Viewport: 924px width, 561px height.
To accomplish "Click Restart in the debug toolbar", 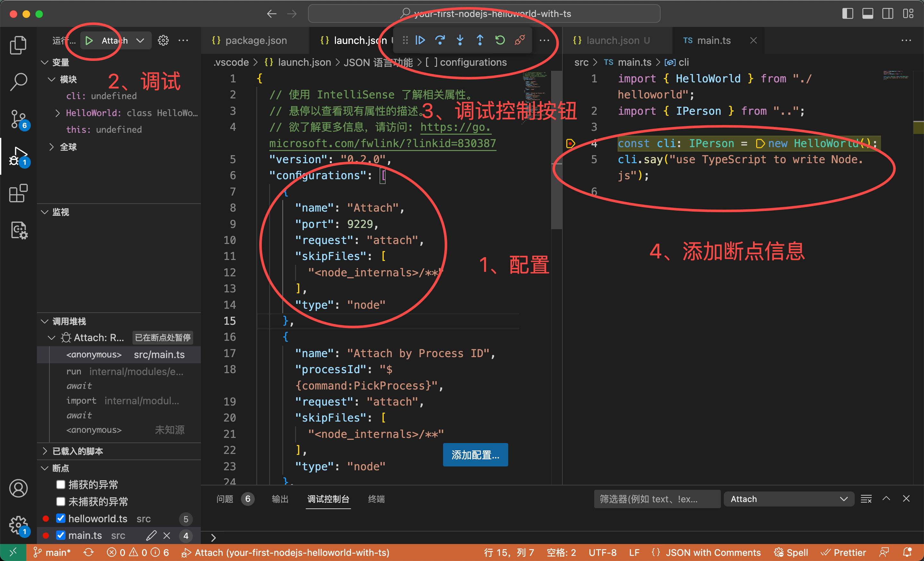I will click(500, 40).
